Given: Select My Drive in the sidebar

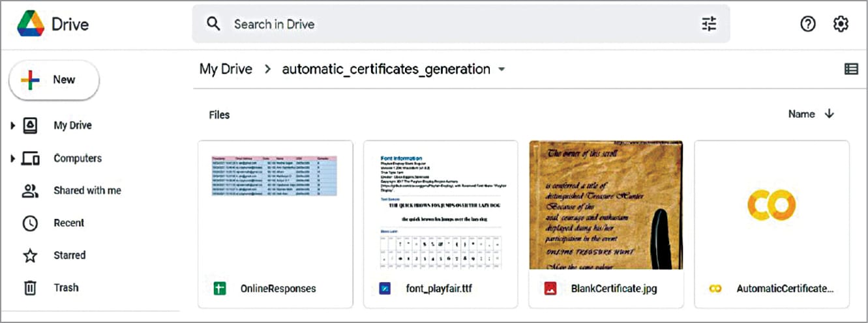Looking at the screenshot, I should [x=72, y=126].
